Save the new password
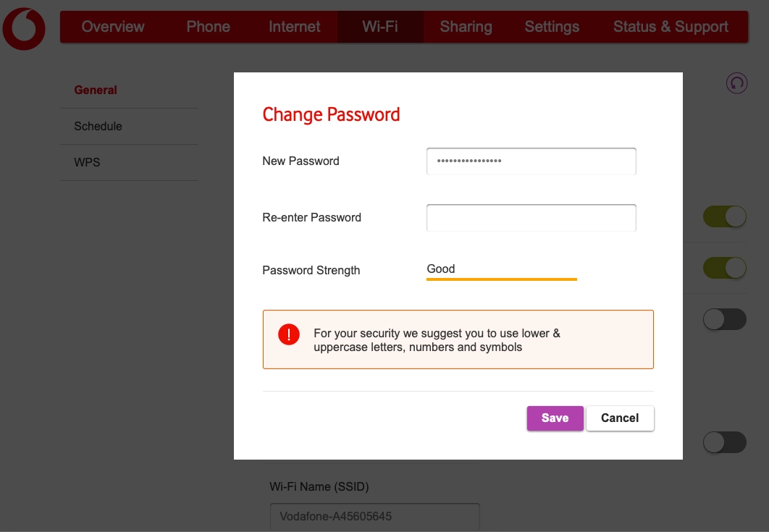The height and width of the screenshot is (532, 769). click(555, 418)
